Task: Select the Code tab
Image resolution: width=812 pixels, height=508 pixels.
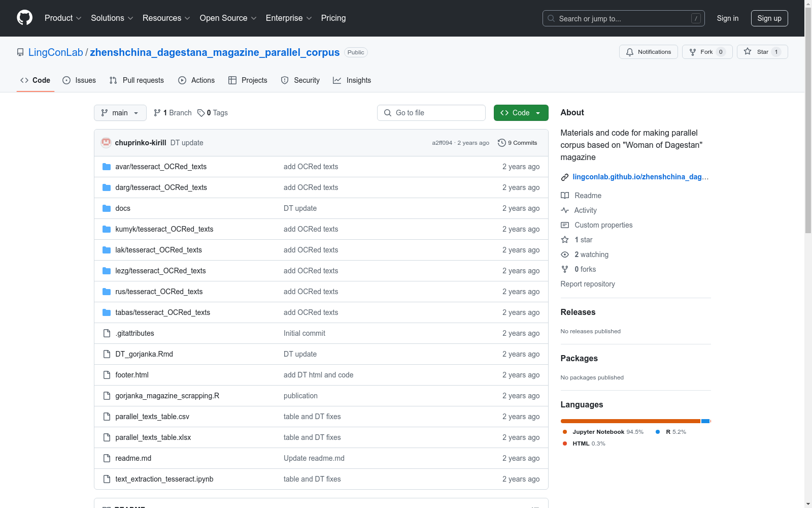Action: (36, 80)
